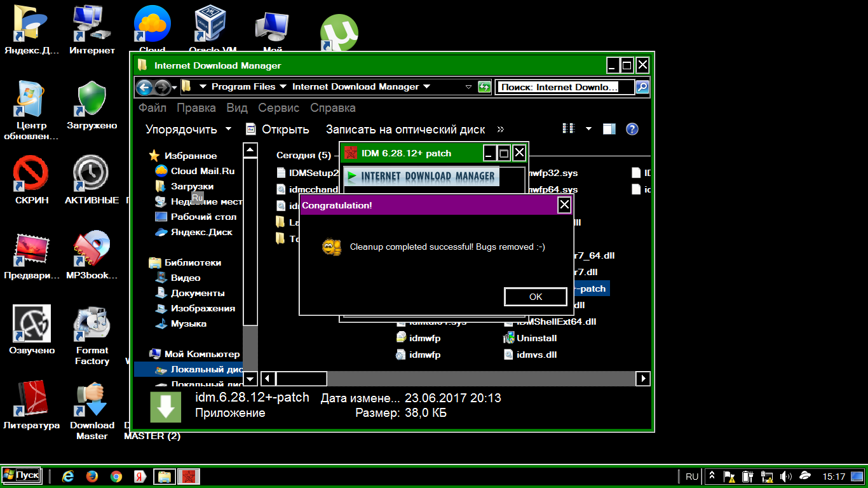Expand the arrow after Internet Download Manager breadcrumb
868x488 pixels.
tap(426, 86)
